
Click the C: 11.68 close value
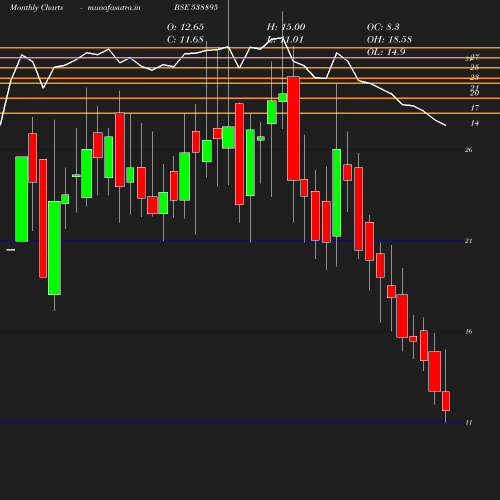(185, 40)
